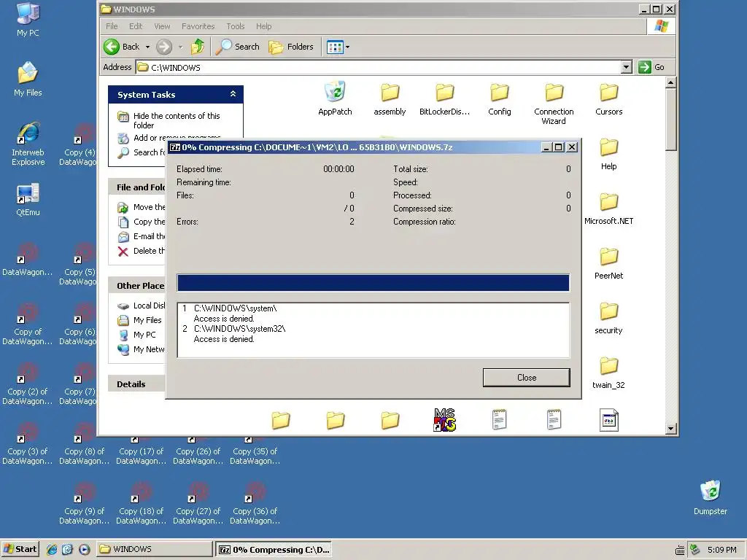The height and width of the screenshot is (560, 747).
Task: Click the Details panel header
Action: coord(136,384)
